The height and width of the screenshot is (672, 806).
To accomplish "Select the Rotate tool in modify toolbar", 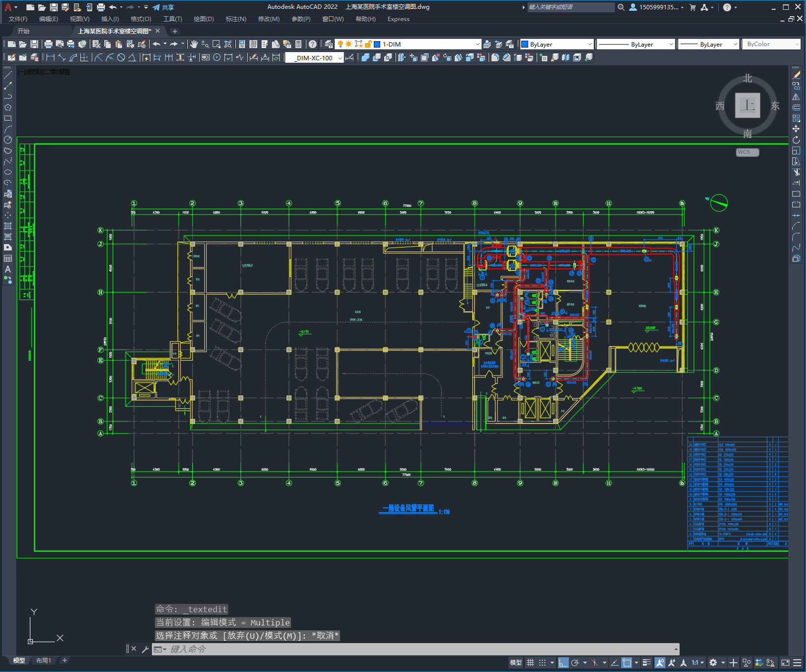I will coord(796,140).
